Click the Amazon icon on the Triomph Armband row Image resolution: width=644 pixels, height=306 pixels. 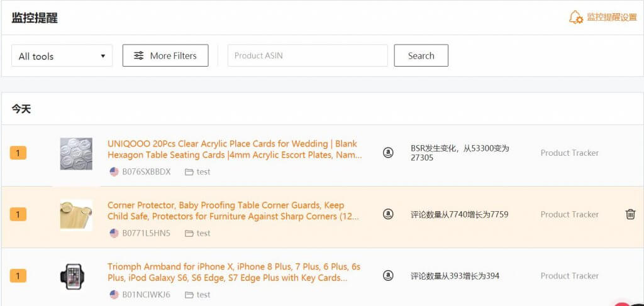pyautogui.click(x=387, y=276)
